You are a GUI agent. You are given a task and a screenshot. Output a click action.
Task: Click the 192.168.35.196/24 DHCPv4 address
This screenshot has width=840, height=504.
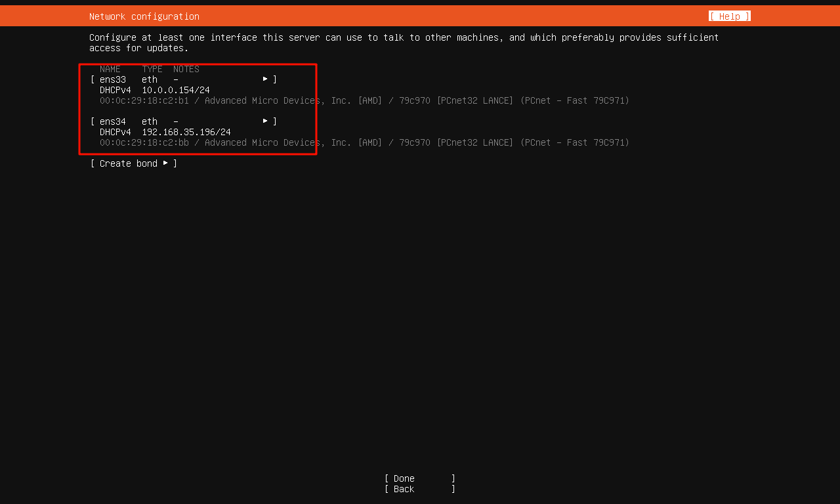coord(186,132)
